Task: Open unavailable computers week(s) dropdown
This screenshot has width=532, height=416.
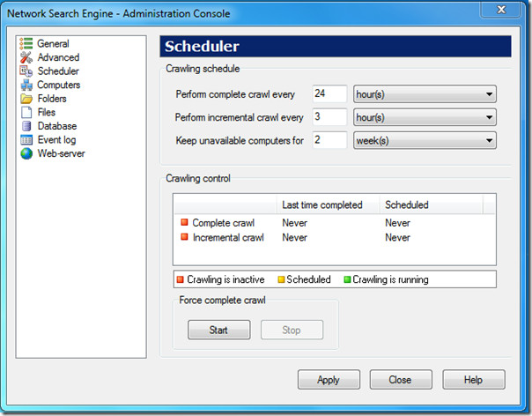Action: [425, 140]
